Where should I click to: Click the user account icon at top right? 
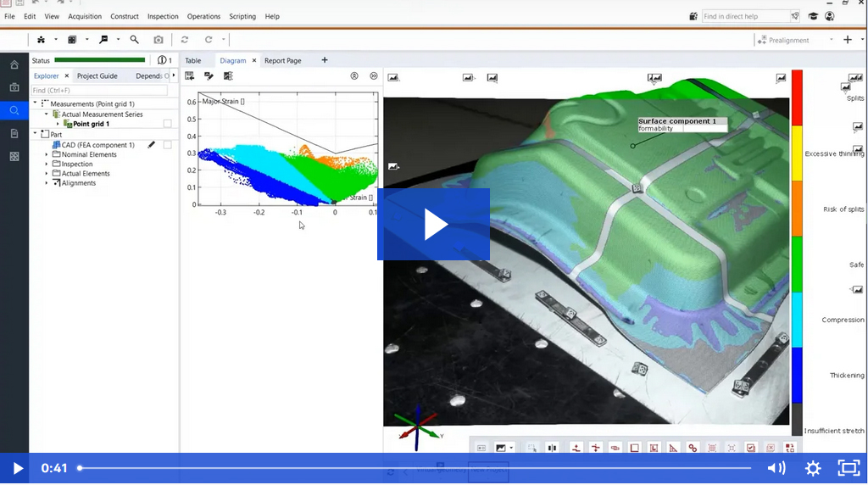pos(829,16)
